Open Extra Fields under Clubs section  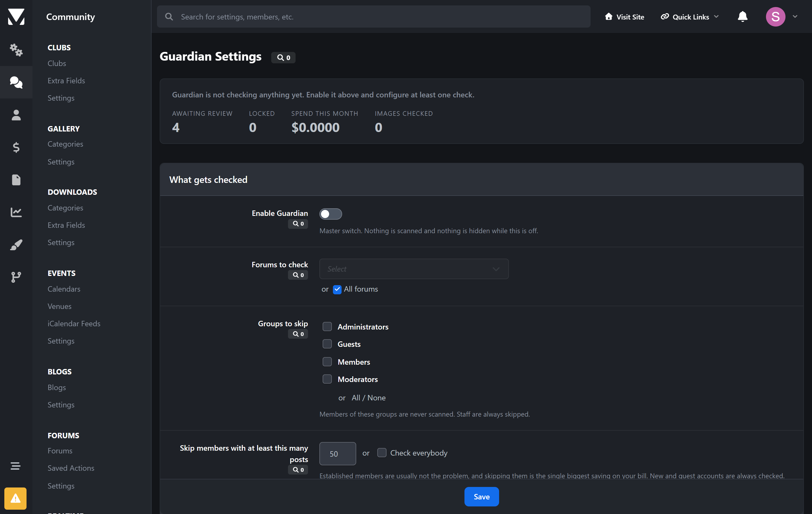coord(66,81)
